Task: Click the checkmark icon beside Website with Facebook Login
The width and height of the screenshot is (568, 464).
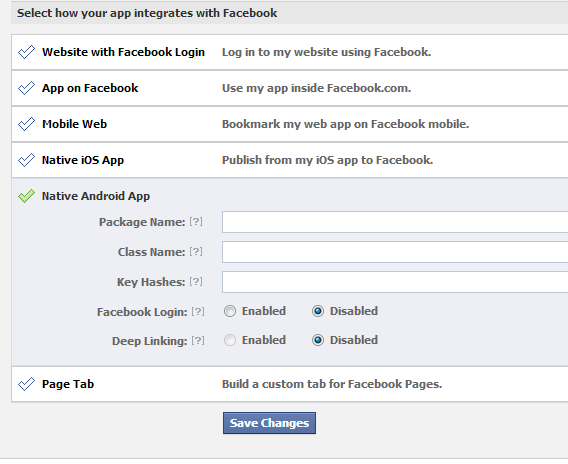Action: (x=26, y=52)
